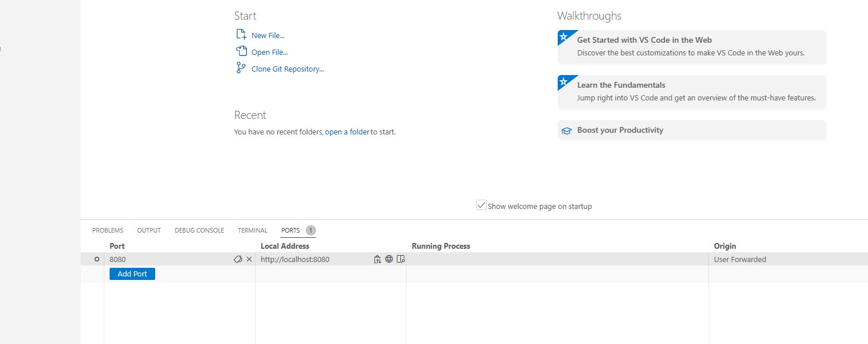Image resolution: width=868 pixels, height=344 pixels.
Task: Copy the local address of port 8080
Action: [377, 260]
